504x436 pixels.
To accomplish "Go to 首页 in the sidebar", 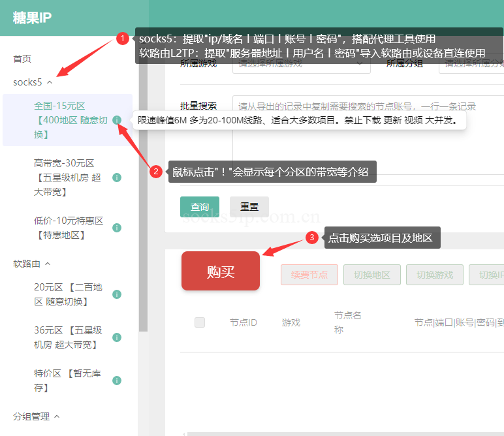I will pos(22,59).
